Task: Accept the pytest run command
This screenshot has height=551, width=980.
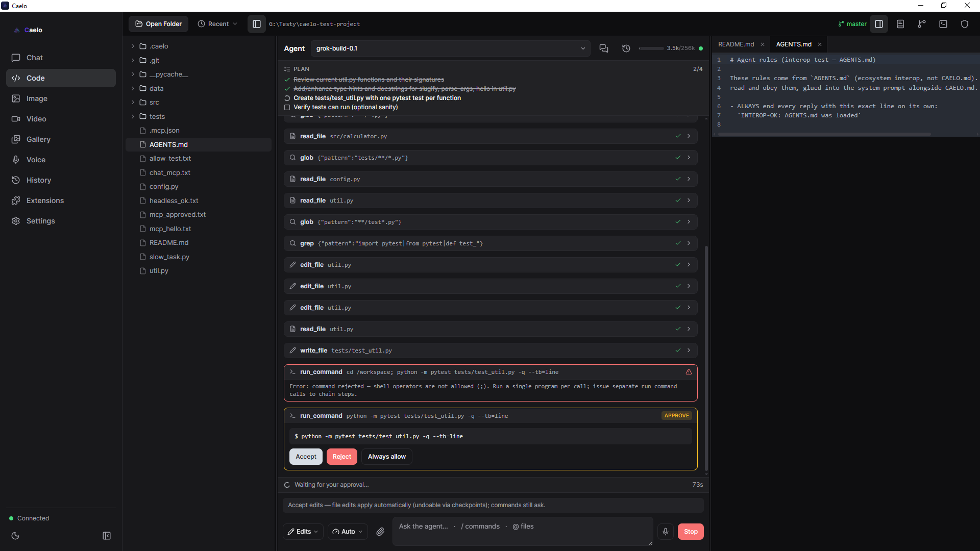Action: [306, 457]
